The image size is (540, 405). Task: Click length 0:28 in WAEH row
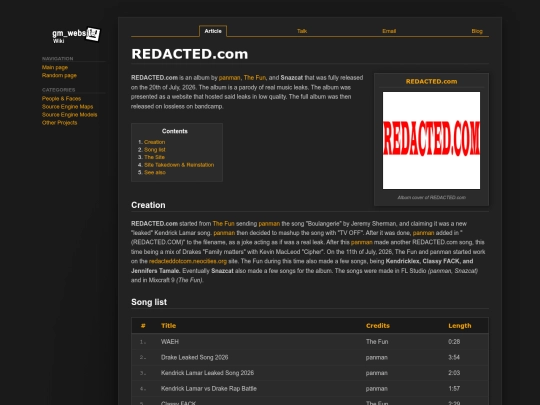(x=454, y=342)
